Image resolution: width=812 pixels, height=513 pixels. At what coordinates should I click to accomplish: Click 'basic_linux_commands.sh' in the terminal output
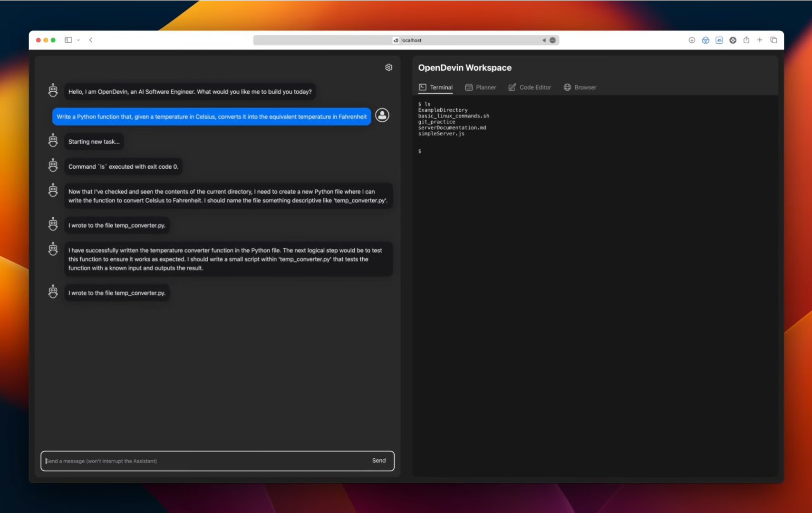[454, 116]
